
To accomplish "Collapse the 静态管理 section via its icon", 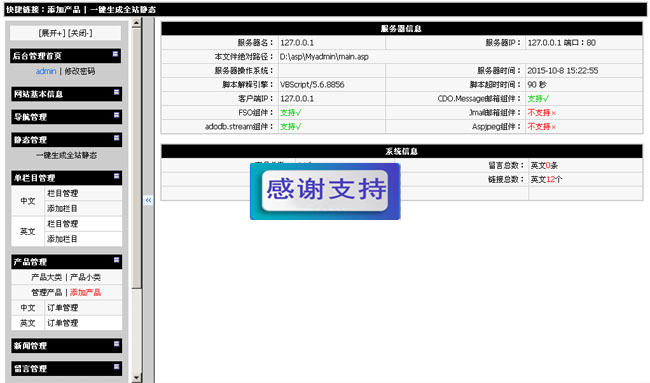I will 116,138.
